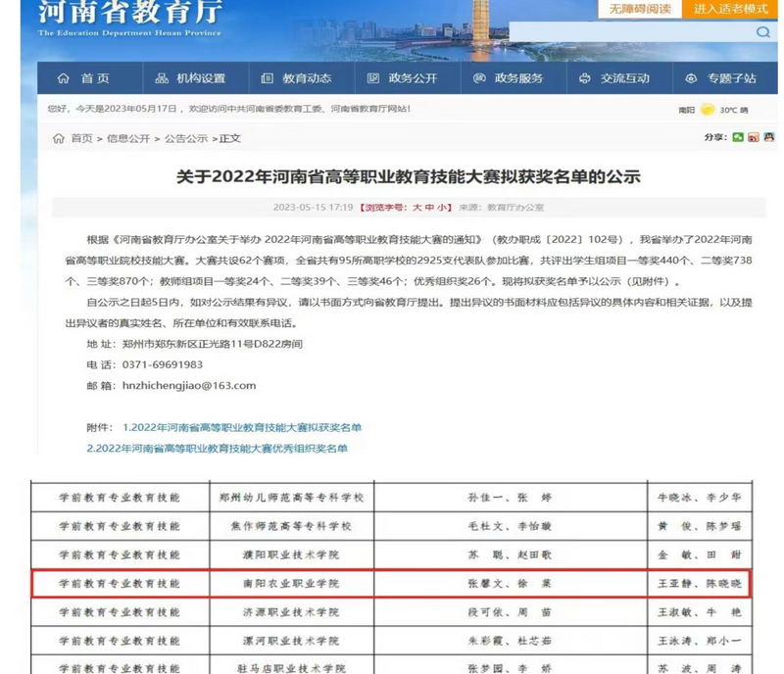The height and width of the screenshot is (674, 784).
Task: Click the 教育动态 news icon
Action: 268,78
